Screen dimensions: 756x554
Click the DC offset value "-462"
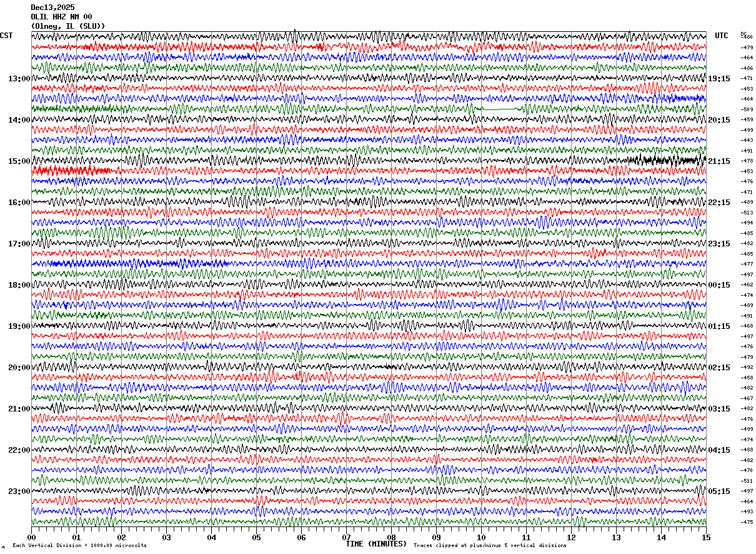(x=747, y=285)
